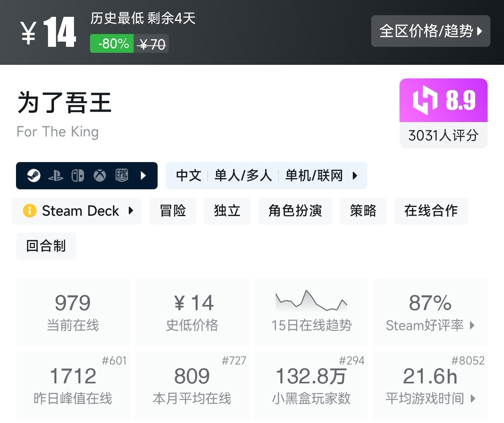
Task: Select the Steam platform icon
Action: [x=34, y=175]
